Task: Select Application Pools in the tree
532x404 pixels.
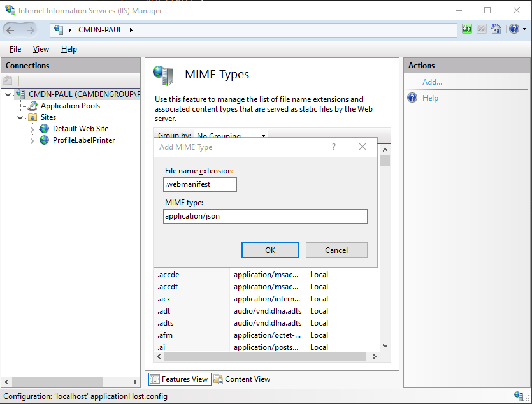Action: [70, 106]
